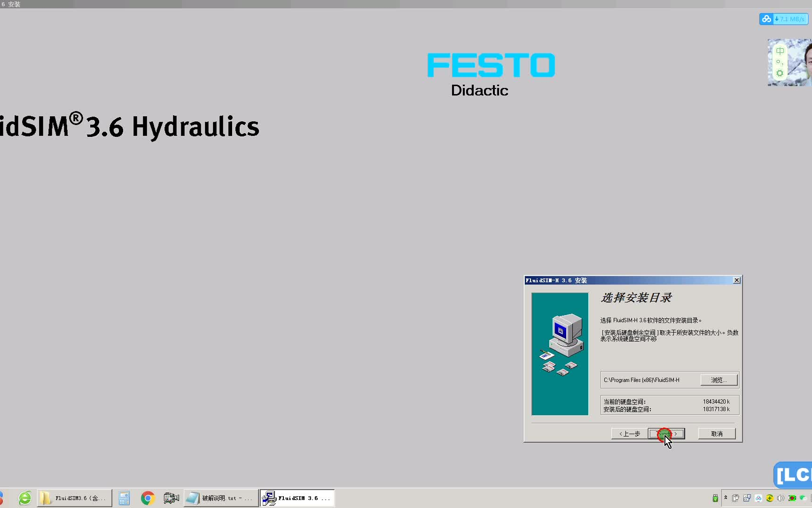The height and width of the screenshot is (508, 812).
Task: Switch to 破解说明.txt Notepad taskbar button
Action: pyautogui.click(x=221, y=498)
